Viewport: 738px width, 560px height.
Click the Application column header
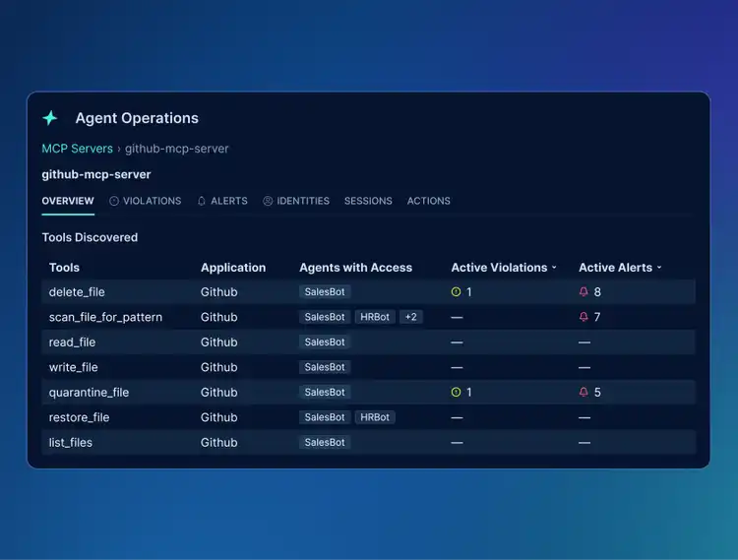(233, 268)
